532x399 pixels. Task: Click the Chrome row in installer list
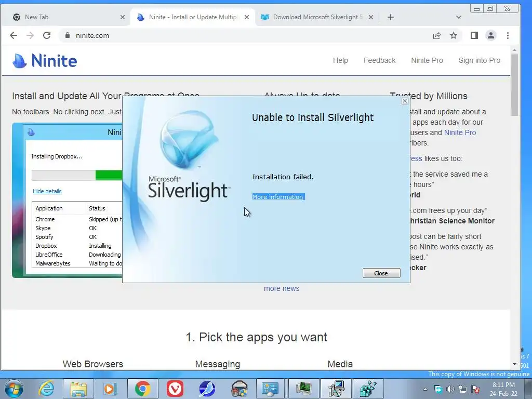(78, 219)
